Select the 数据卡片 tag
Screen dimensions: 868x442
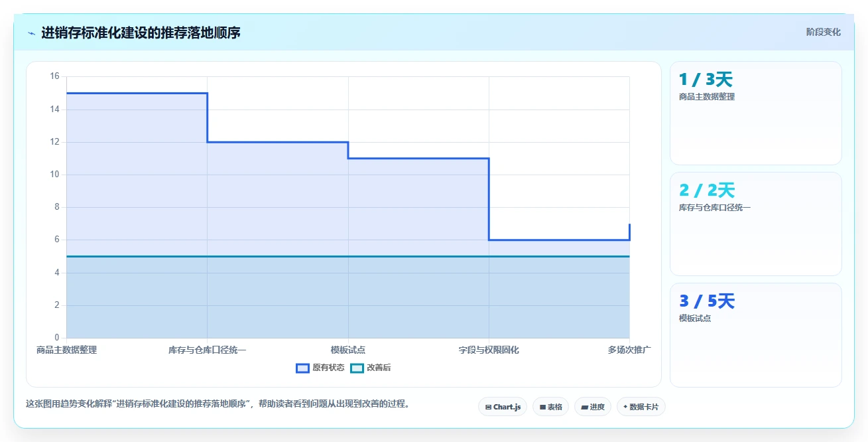(x=641, y=407)
